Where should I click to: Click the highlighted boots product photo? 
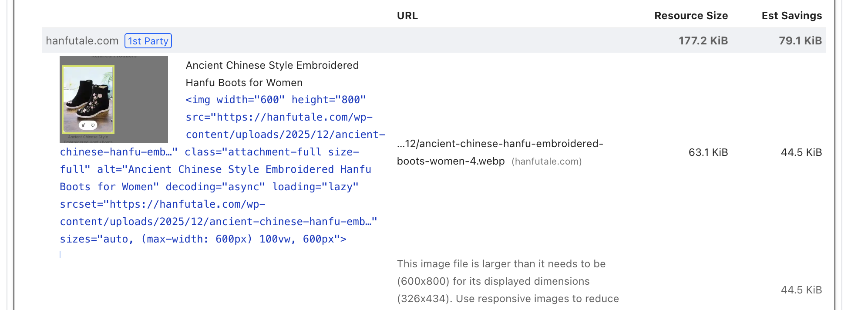88,98
